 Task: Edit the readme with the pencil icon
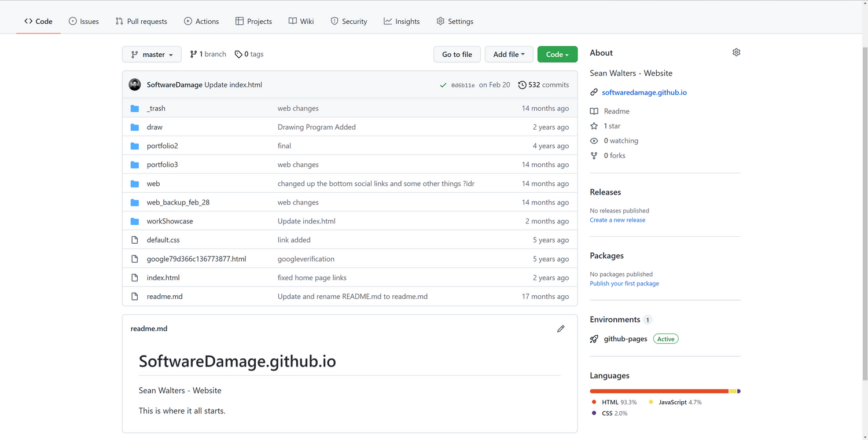point(561,329)
